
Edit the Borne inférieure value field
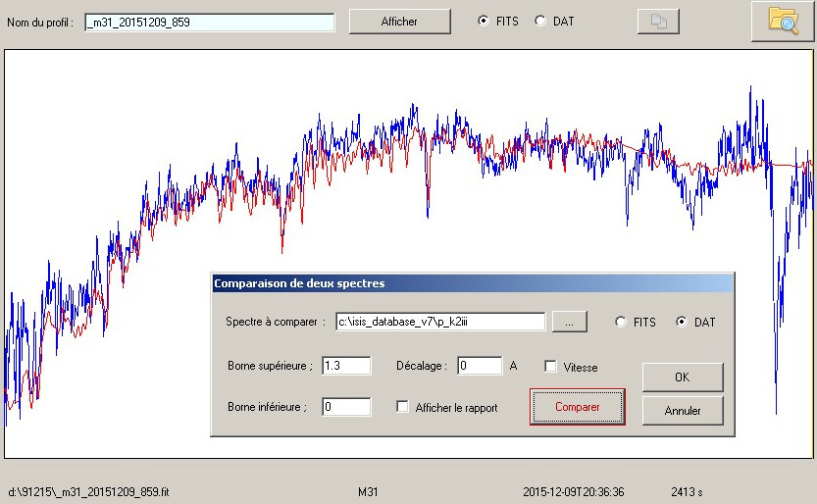[346, 407]
